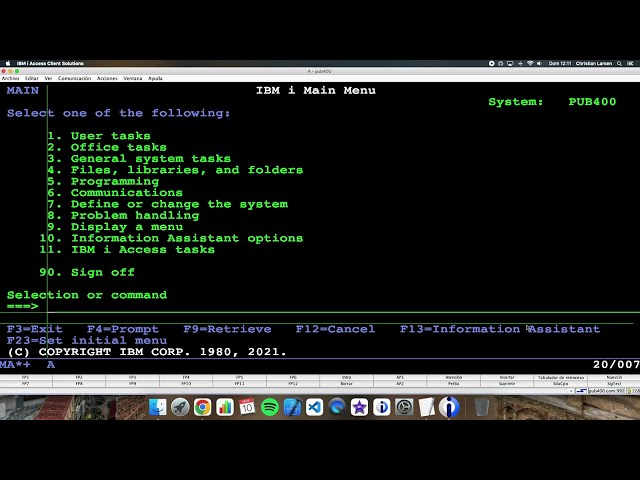Click menu option '8. Problem handling'
The image size is (640, 480).
(x=123, y=216)
